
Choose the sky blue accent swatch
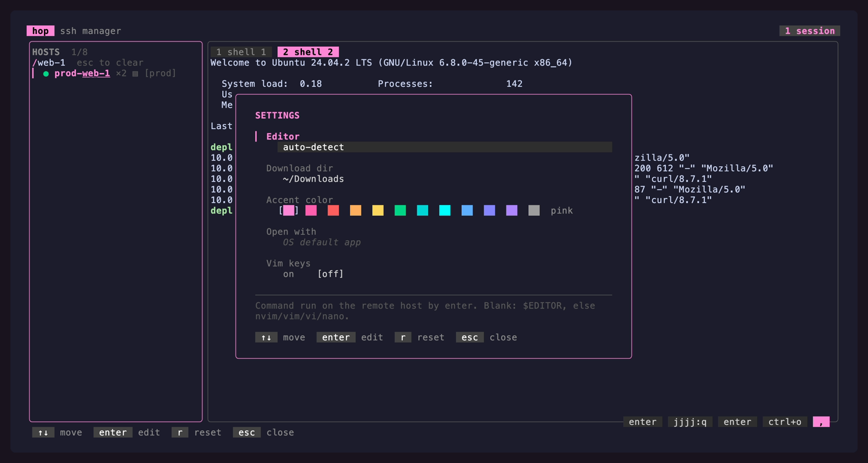pyautogui.click(x=468, y=211)
